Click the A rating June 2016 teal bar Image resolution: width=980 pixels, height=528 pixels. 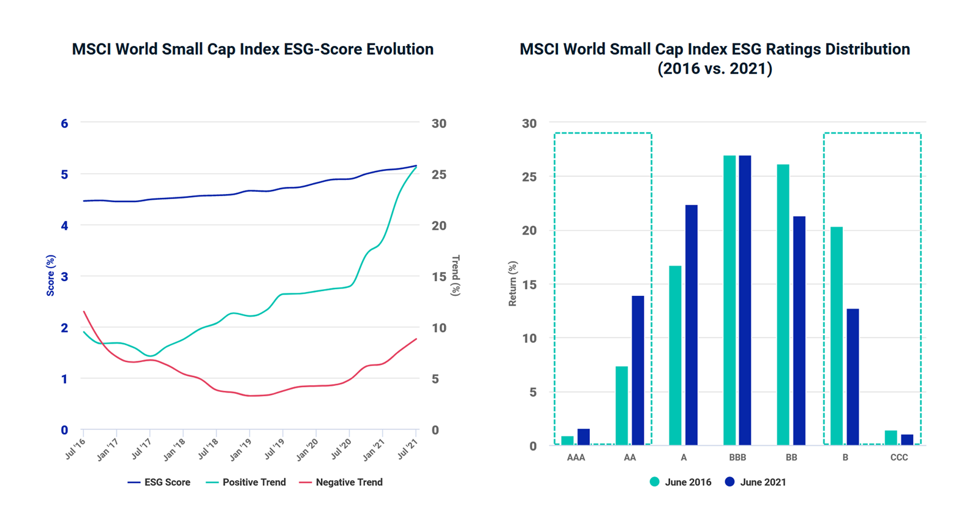676,356
